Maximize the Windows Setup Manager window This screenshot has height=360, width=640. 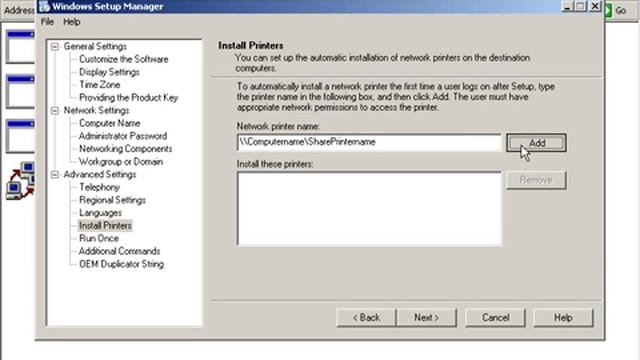(x=581, y=6)
